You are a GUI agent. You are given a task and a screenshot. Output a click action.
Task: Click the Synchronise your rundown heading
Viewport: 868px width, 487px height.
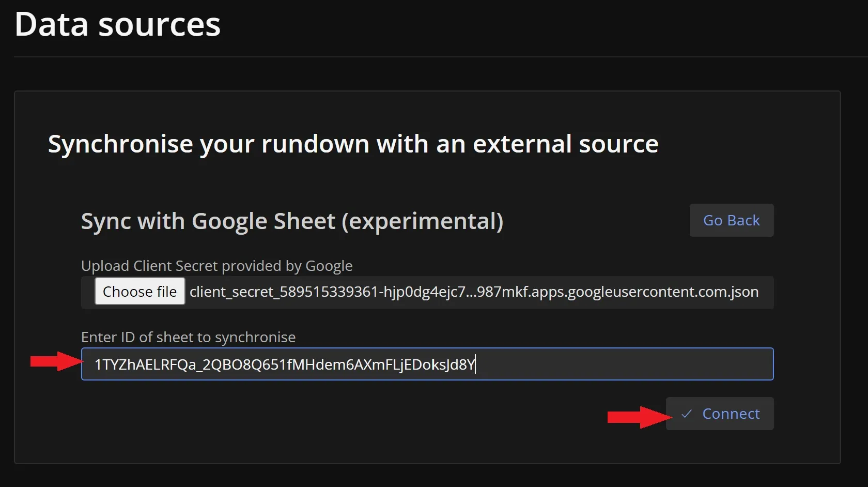(353, 144)
